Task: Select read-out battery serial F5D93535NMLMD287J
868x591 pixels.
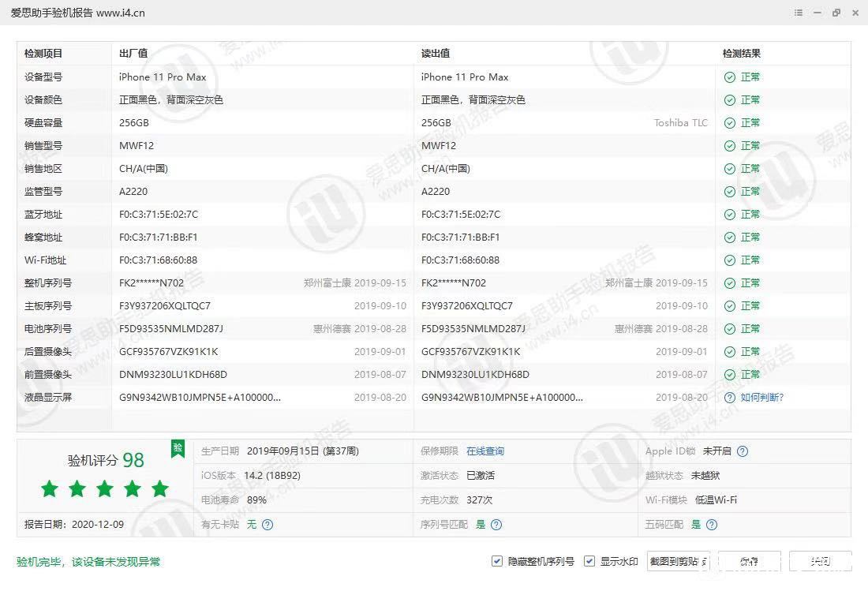Action: pyautogui.click(x=473, y=329)
